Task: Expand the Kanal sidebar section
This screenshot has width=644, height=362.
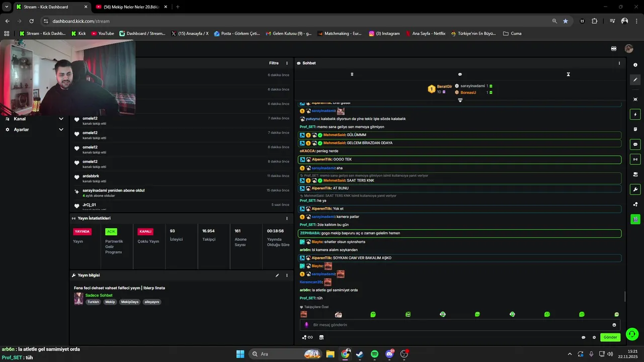Action: tap(34, 119)
